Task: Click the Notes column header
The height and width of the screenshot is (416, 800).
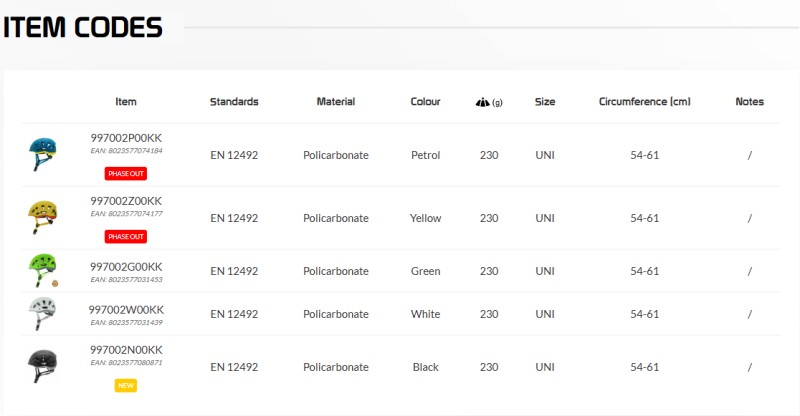Action: (749, 102)
